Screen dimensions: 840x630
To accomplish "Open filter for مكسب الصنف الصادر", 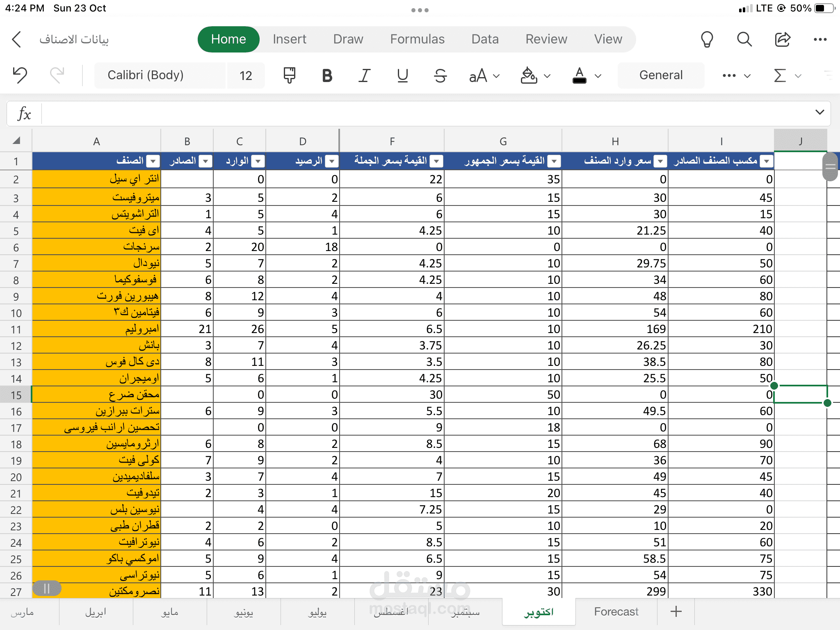I will (767, 161).
